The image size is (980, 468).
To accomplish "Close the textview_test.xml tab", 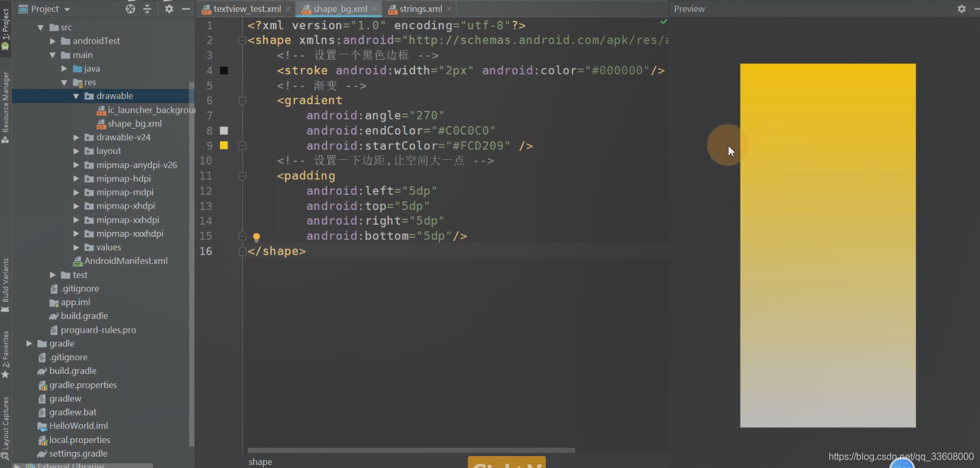I will tap(288, 9).
